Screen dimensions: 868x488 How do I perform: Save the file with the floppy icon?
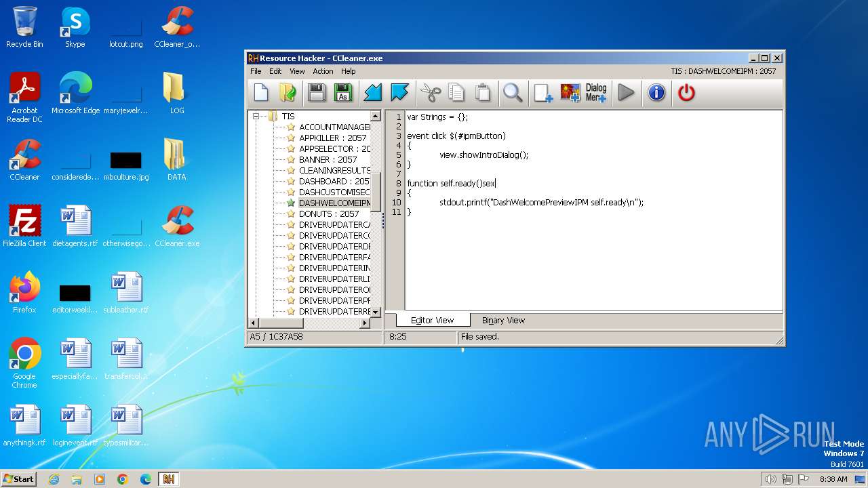click(317, 93)
